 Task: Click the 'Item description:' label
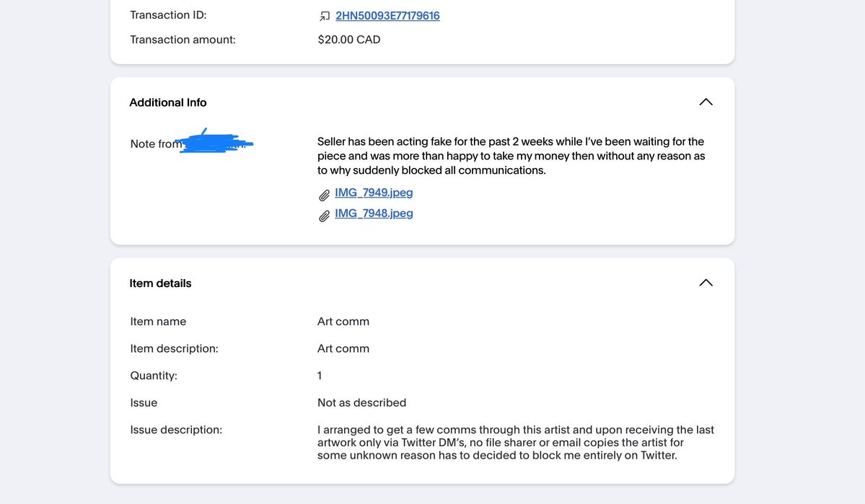(174, 348)
